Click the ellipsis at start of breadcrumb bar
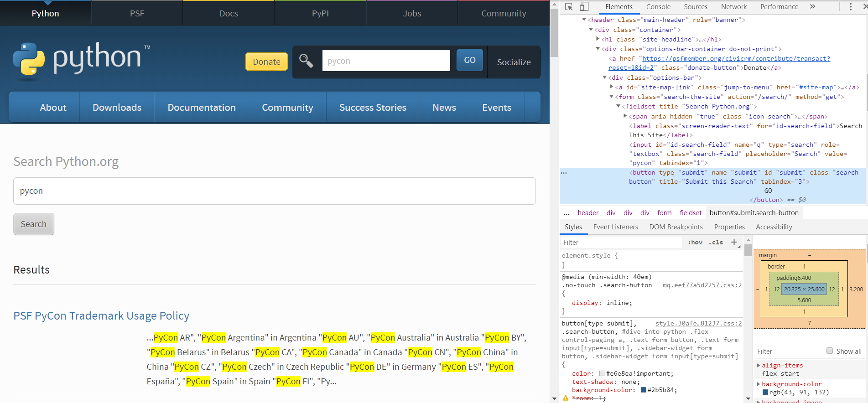Viewport: 868px width, 403px height. (567, 213)
